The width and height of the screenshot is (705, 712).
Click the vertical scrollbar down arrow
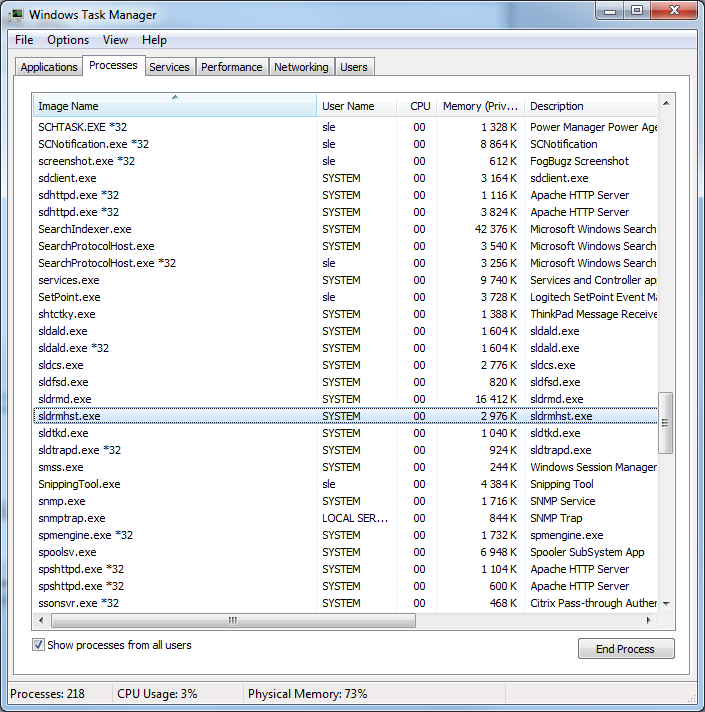pyautogui.click(x=666, y=603)
